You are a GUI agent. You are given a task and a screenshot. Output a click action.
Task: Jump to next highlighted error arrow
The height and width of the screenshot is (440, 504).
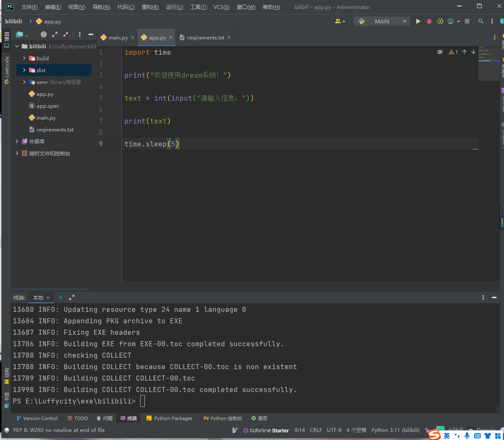pyautogui.click(x=473, y=52)
